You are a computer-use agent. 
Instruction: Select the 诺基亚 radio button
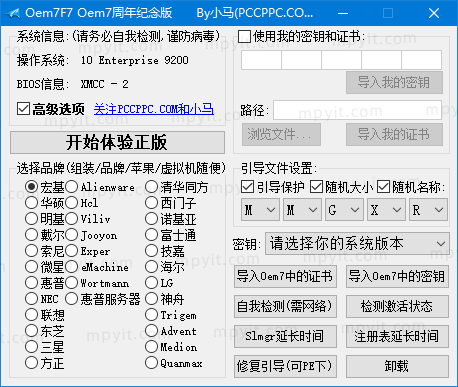[151, 219]
